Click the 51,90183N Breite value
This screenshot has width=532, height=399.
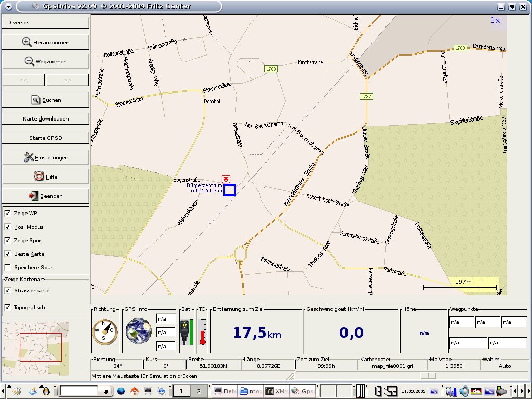click(x=214, y=366)
